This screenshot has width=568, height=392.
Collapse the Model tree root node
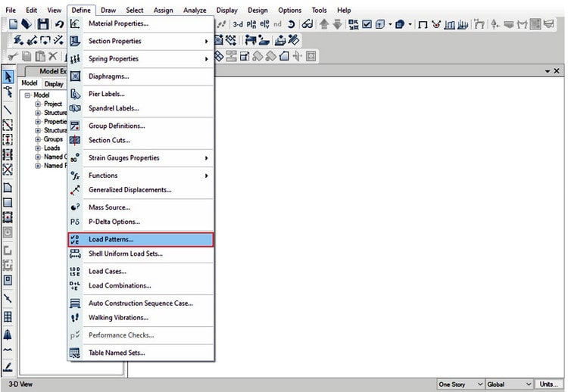click(27, 95)
